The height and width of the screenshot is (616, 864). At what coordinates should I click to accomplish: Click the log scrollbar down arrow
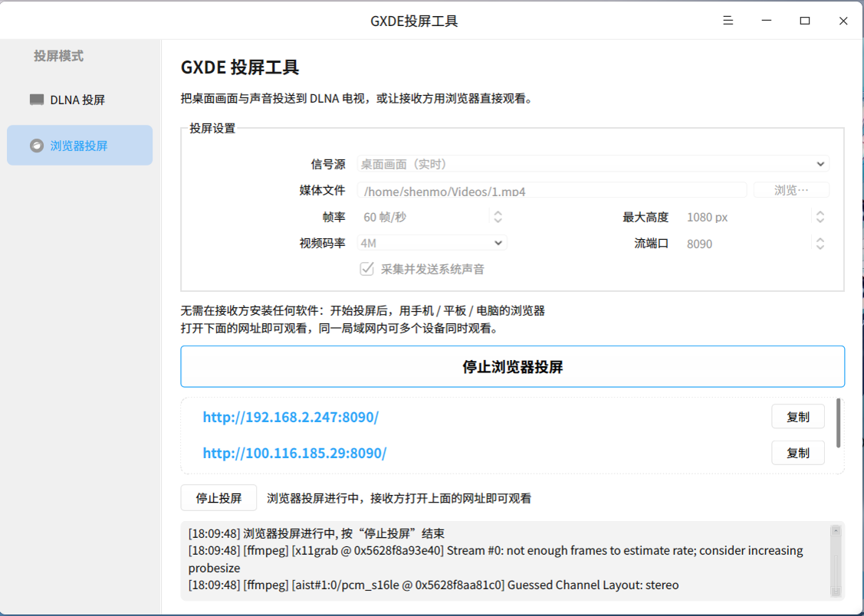pyautogui.click(x=836, y=591)
